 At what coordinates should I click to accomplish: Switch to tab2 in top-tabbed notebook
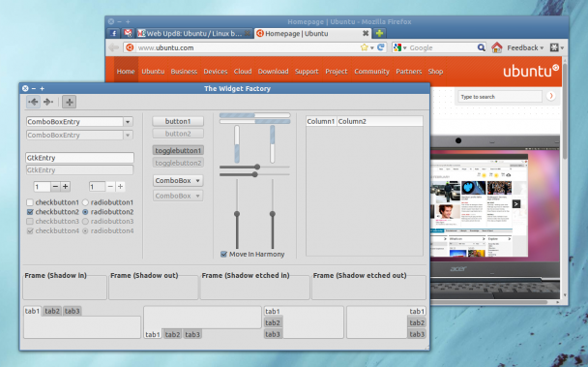[x=52, y=311]
